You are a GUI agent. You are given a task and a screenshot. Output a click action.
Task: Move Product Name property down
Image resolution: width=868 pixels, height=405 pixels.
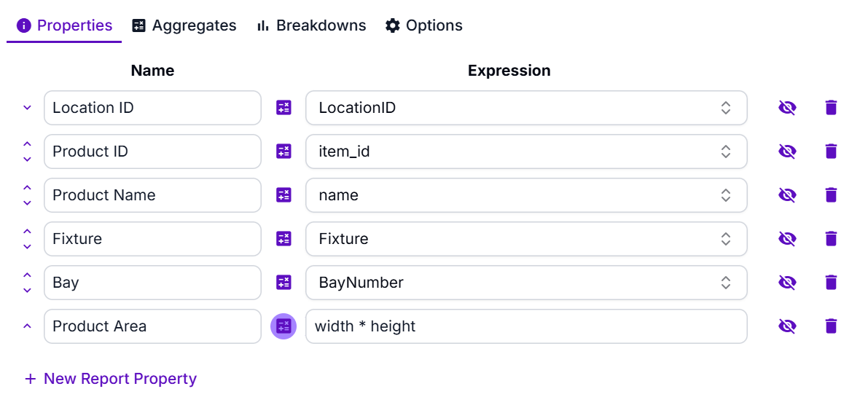point(27,203)
